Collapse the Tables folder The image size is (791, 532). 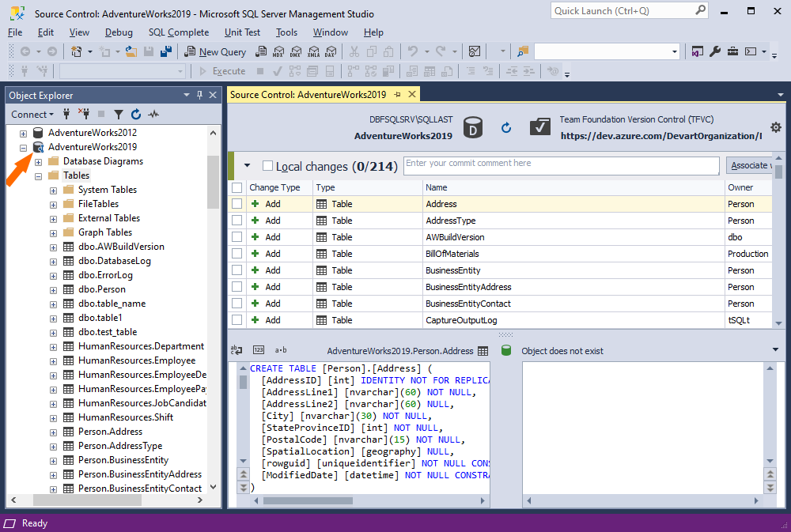(x=38, y=176)
